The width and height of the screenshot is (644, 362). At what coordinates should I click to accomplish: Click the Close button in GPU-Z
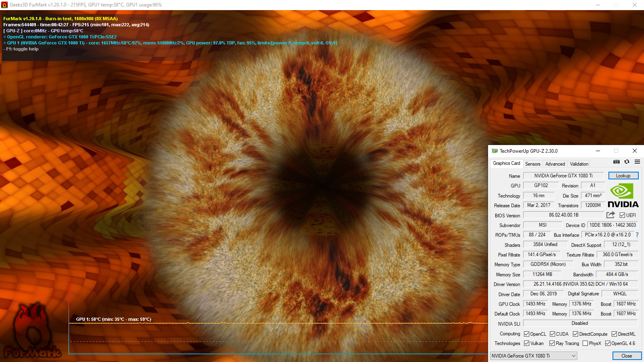click(x=627, y=356)
